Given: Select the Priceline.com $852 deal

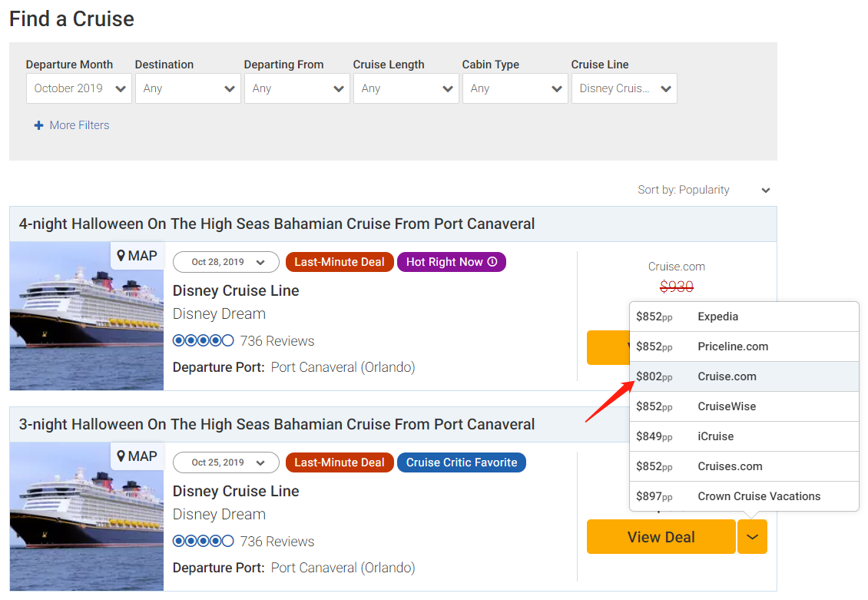Looking at the screenshot, I should point(744,346).
